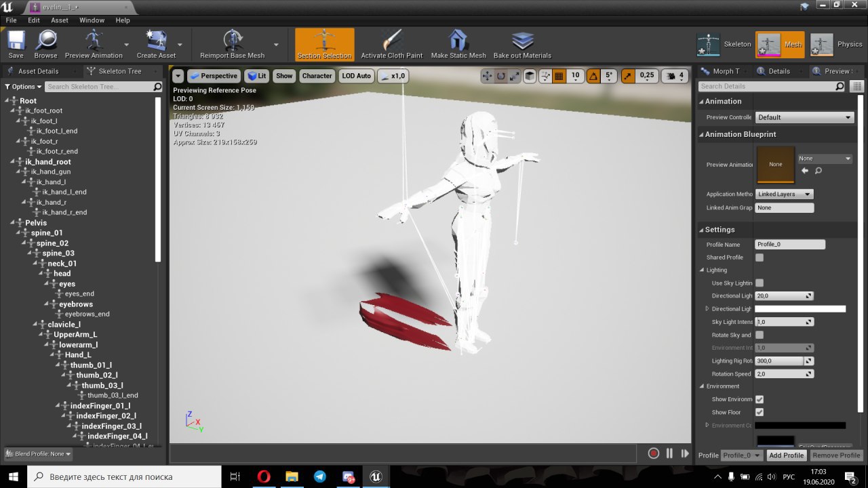
Task: Click the use-selected-asset arrow under Preview Animation
Action: (805, 171)
